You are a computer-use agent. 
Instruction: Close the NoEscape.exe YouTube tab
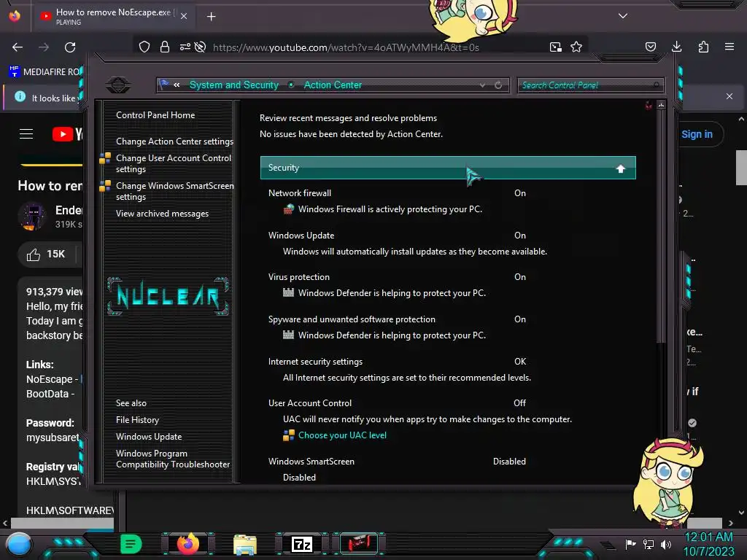[x=184, y=16]
